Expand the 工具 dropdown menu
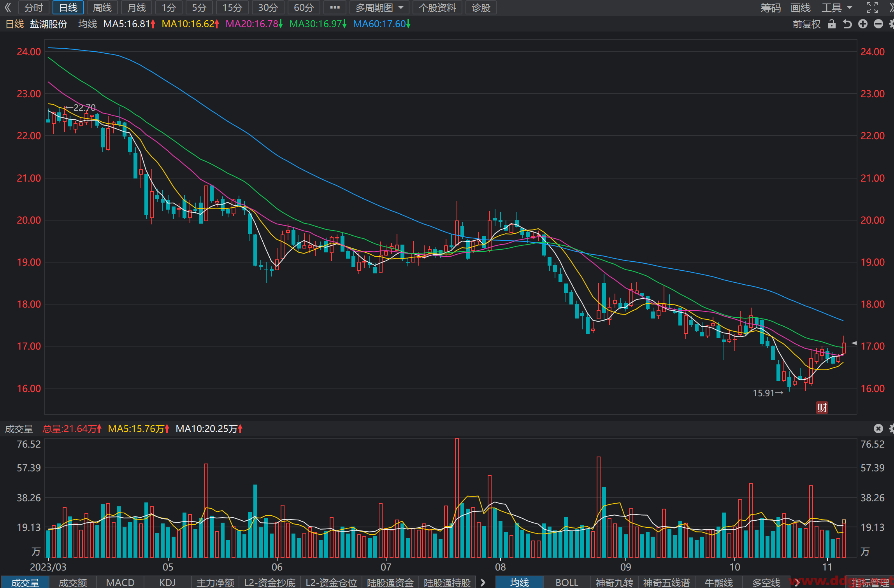Screen dimensions: 894x588 click(837, 7)
